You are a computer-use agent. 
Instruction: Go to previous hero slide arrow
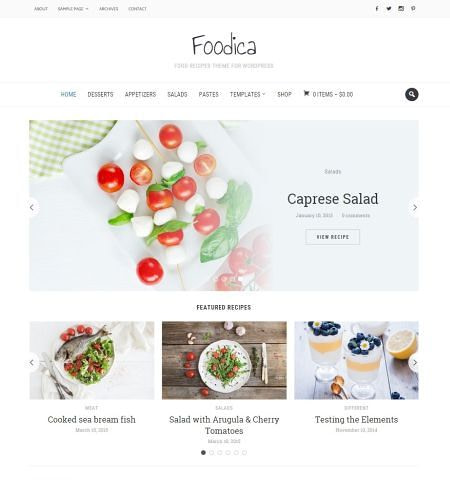[32, 207]
